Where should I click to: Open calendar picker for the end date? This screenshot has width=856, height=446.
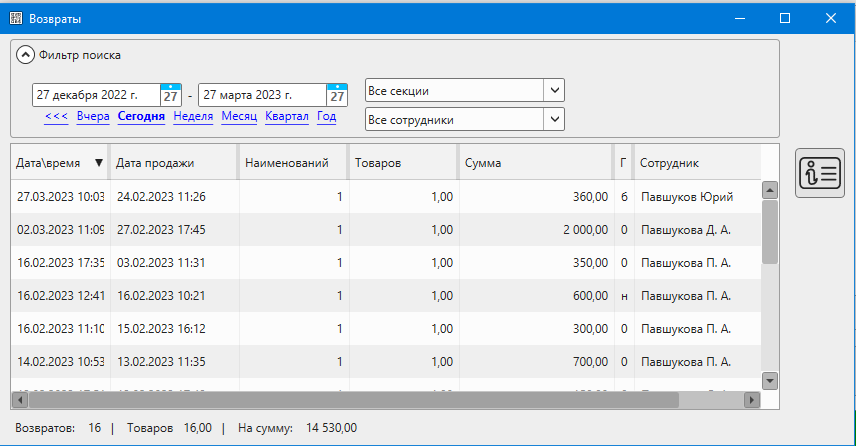pos(337,95)
